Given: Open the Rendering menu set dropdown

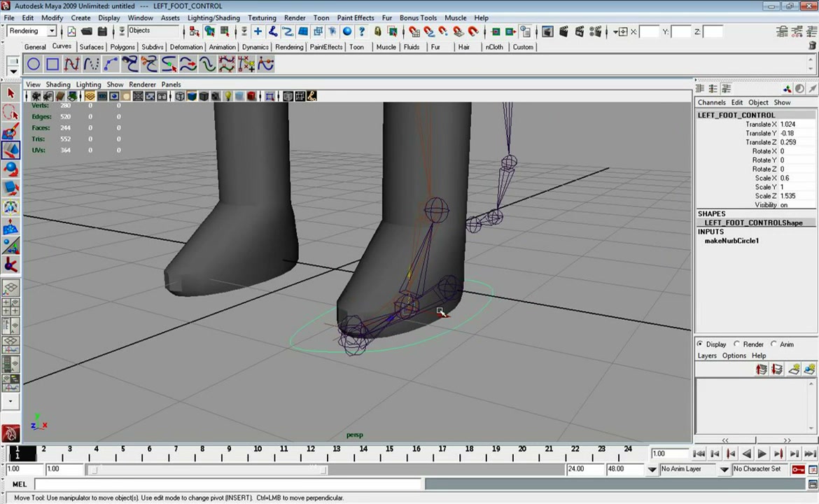Looking at the screenshot, I should 51,31.
